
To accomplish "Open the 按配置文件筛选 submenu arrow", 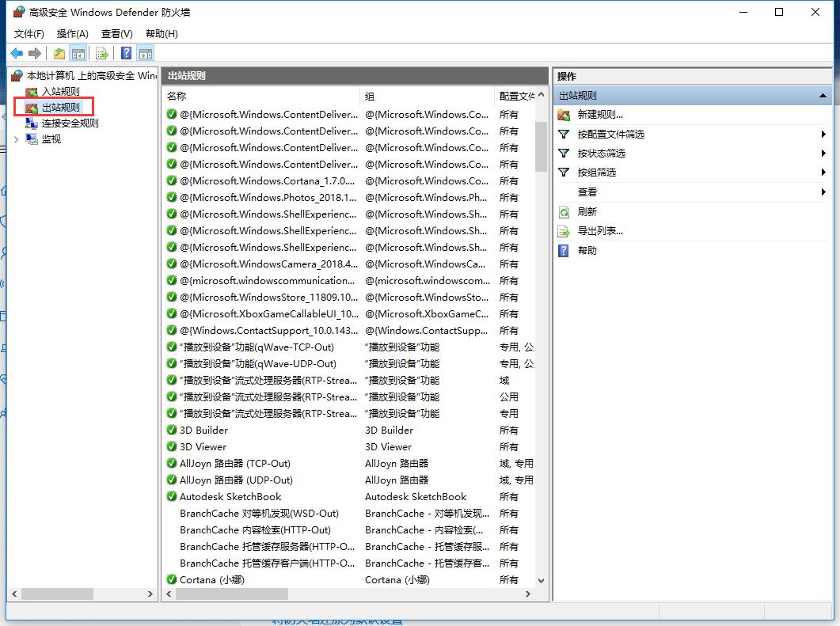I will (823, 134).
